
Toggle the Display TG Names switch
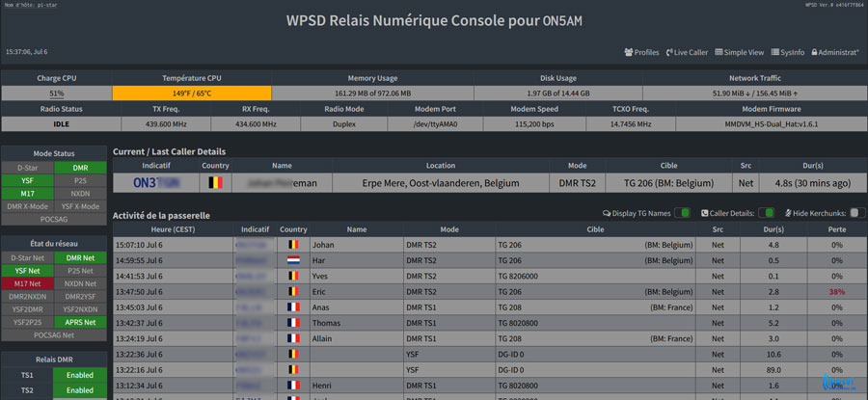coord(682,213)
